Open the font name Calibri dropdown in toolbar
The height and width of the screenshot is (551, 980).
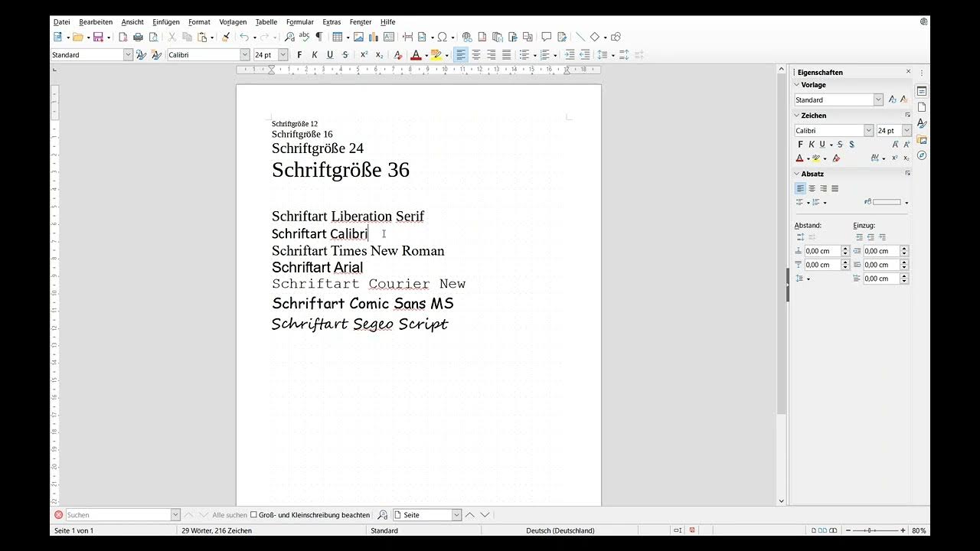pyautogui.click(x=245, y=55)
